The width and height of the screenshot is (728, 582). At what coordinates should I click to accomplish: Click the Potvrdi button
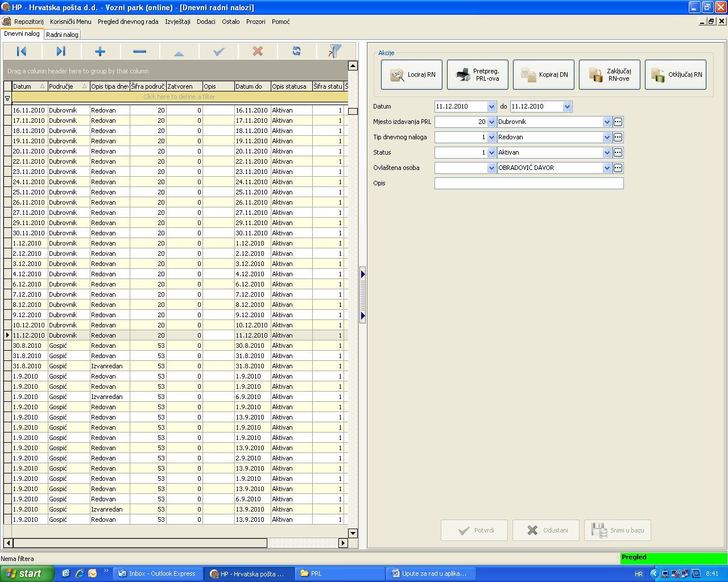click(x=474, y=530)
